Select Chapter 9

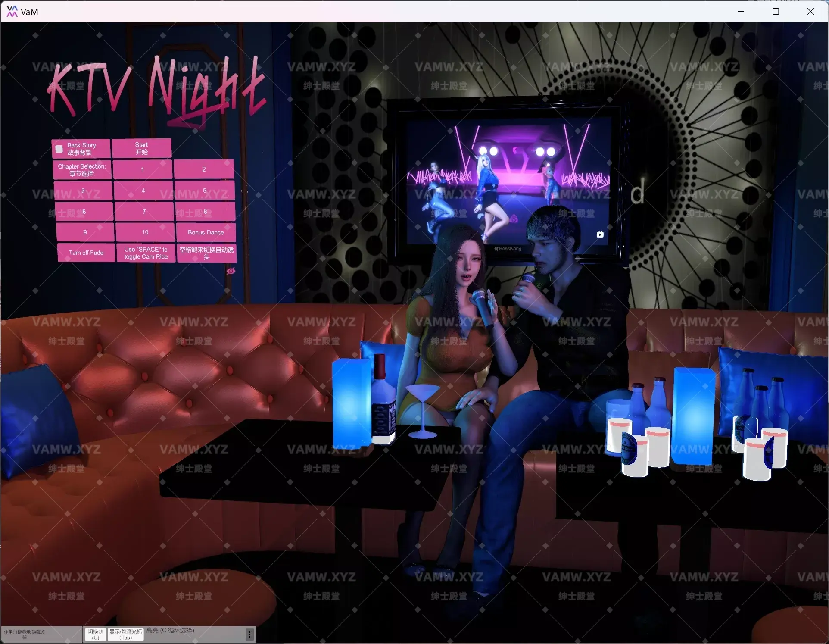tap(85, 232)
